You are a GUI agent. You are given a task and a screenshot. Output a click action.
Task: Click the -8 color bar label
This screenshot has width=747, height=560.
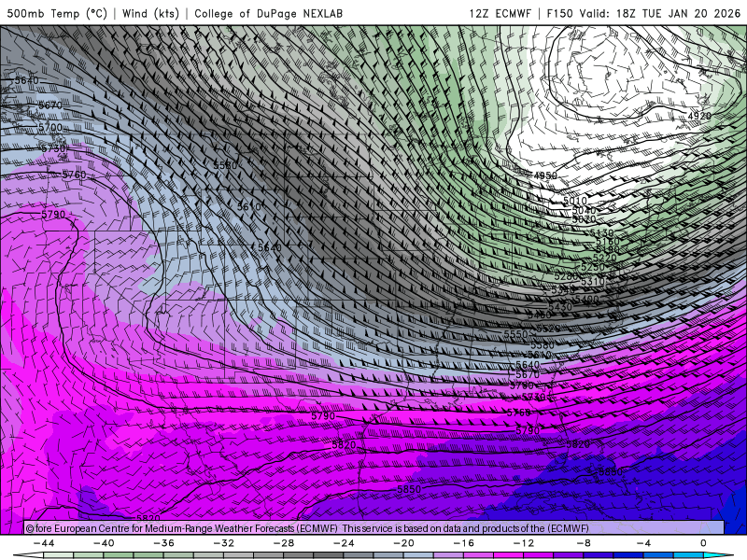[x=585, y=543]
